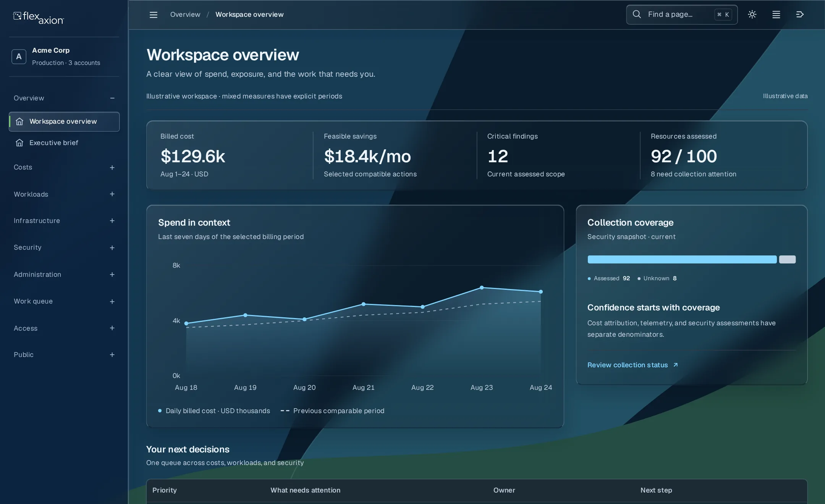This screenshot has width=825, height=504.
Task: Click '8 need collection attention' text
Action: tap(693, 174)
